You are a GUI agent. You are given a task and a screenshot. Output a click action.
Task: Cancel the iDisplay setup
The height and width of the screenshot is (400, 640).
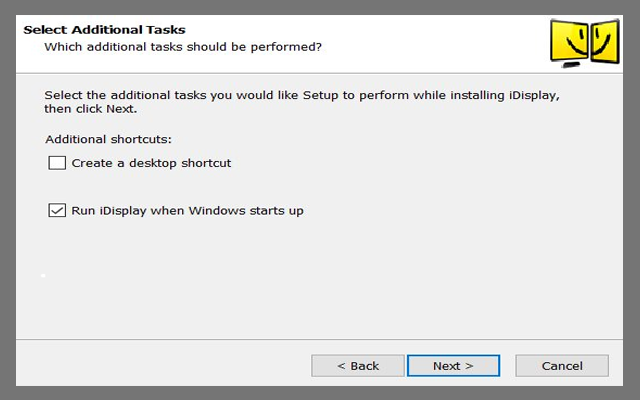pos(562,366)
